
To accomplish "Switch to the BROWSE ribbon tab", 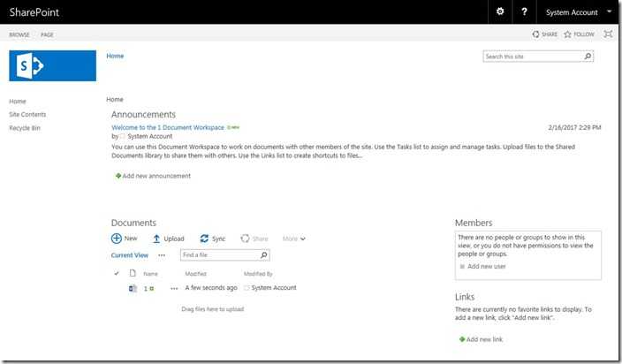I will tap(19, 34).
